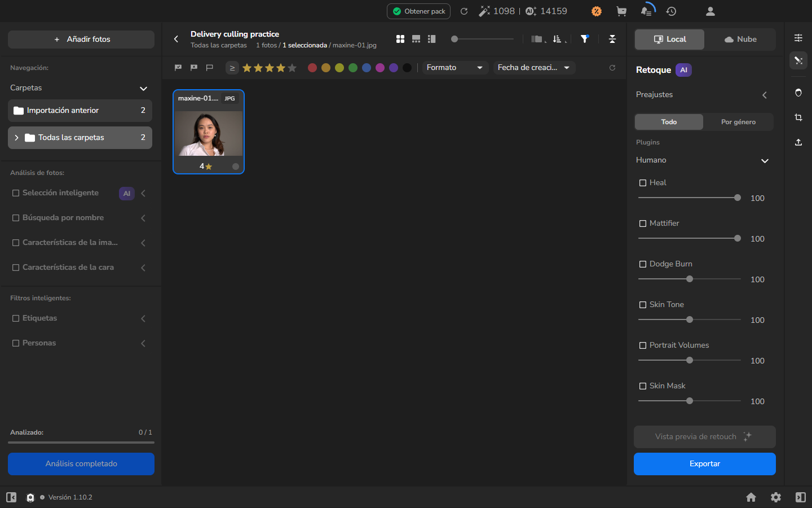The image size is (812, 508).
Task: Open the settings gear icon
Action: click(x=776, y=497)
